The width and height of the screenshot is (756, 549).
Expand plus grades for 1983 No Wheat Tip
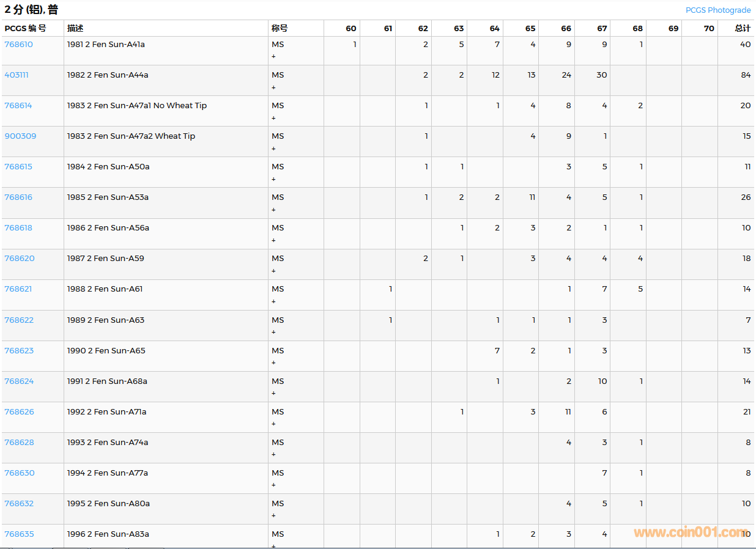click(x=273, y=118)
